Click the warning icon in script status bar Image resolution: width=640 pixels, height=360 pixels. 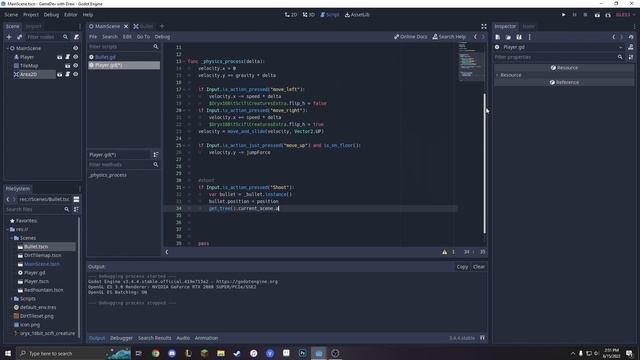click(x=444, y=252)
